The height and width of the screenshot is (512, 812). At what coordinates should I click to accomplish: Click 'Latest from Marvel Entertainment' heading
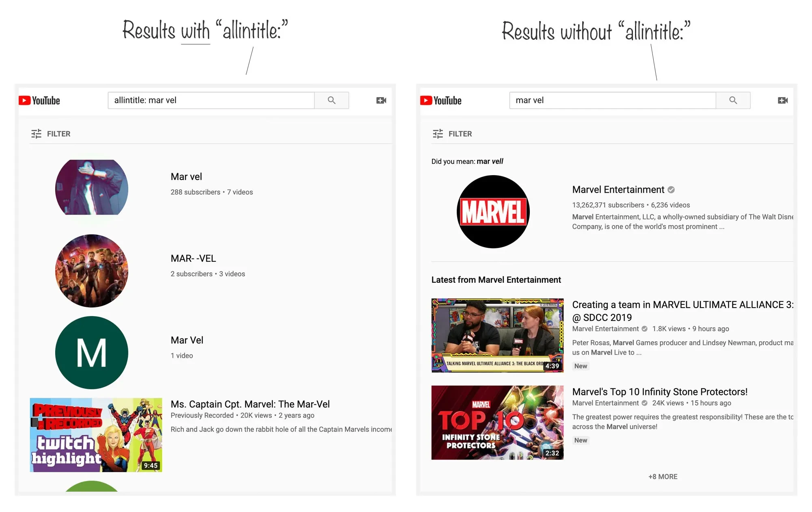(496, 280)
